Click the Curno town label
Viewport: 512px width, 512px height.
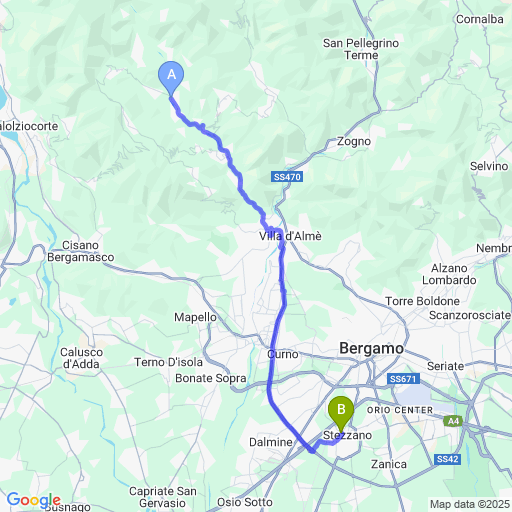tap(283, 354)
